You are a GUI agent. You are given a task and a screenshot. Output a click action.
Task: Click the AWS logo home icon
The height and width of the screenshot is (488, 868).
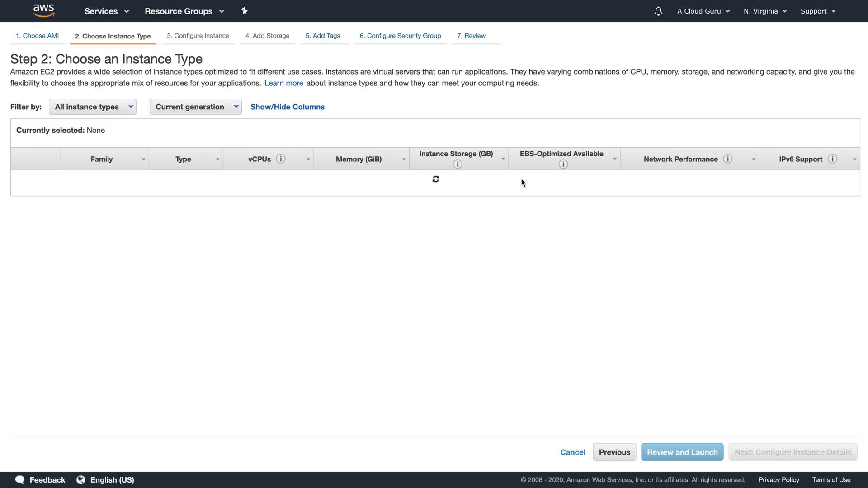[x=43, y=10]
